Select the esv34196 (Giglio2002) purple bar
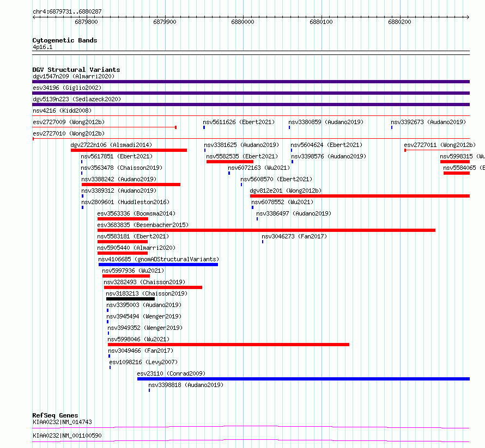The width and height of the screenshot is (485, 448). [251, 93]
